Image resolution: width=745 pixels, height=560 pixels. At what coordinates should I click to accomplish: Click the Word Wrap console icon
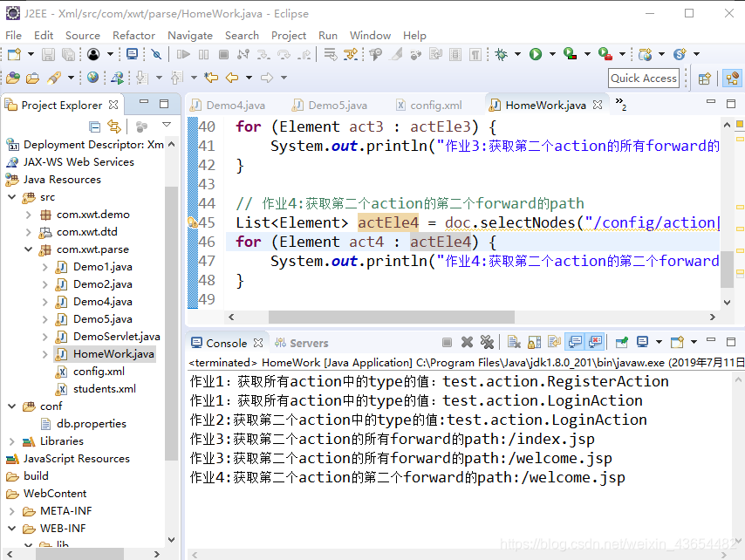pyautogui.click(x=554, y=342)
